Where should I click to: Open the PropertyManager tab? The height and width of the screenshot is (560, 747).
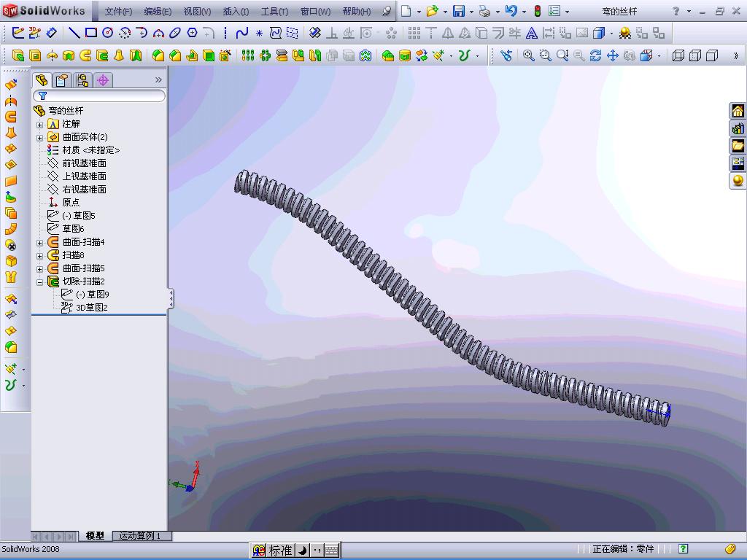[61, 80]
